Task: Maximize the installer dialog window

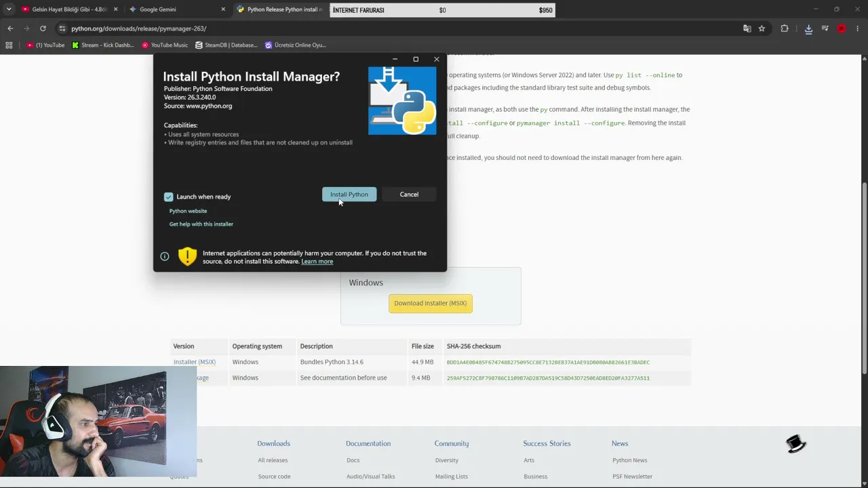Action: coord(416,59)
